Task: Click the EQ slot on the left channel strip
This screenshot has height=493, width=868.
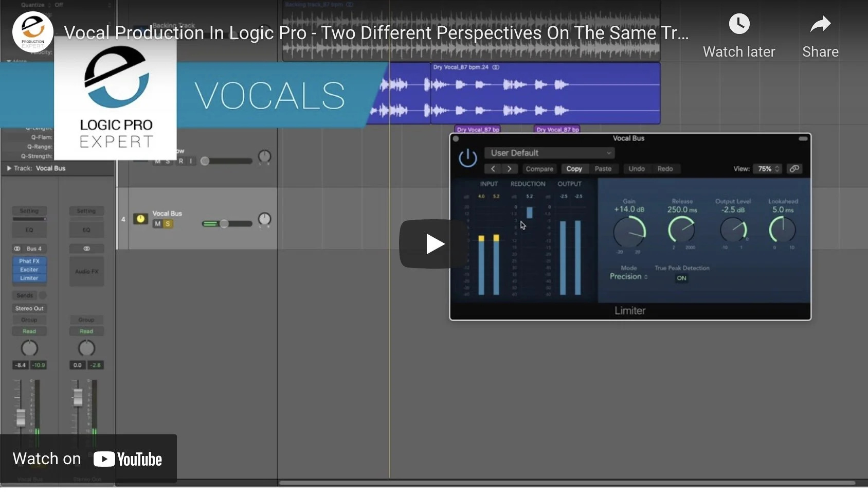Action: (29, 230)
